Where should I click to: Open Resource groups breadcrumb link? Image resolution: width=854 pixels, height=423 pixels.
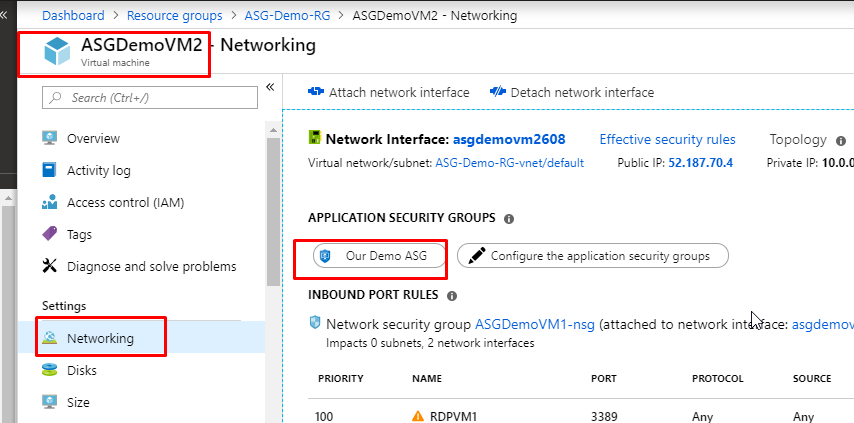(174, 16)
